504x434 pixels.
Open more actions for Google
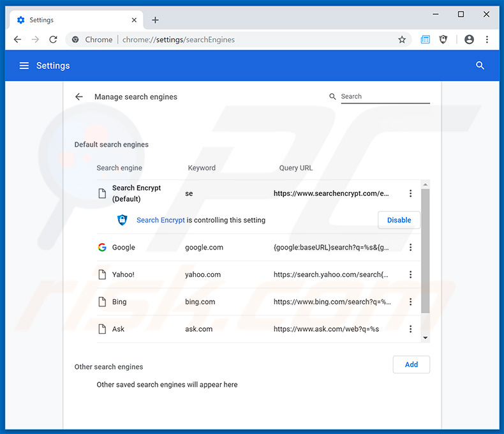click(x=410, y=247)
